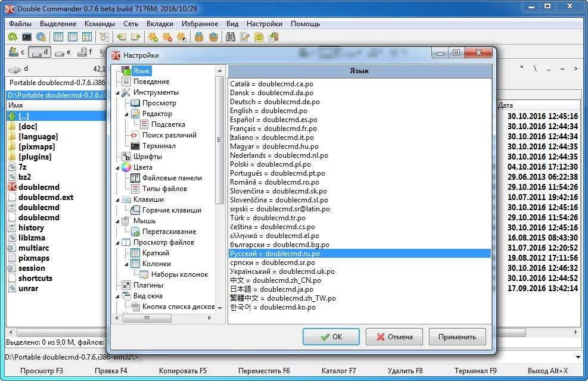
Task: Collapse the Цвета tree node
Action: [x=117, y=167]
